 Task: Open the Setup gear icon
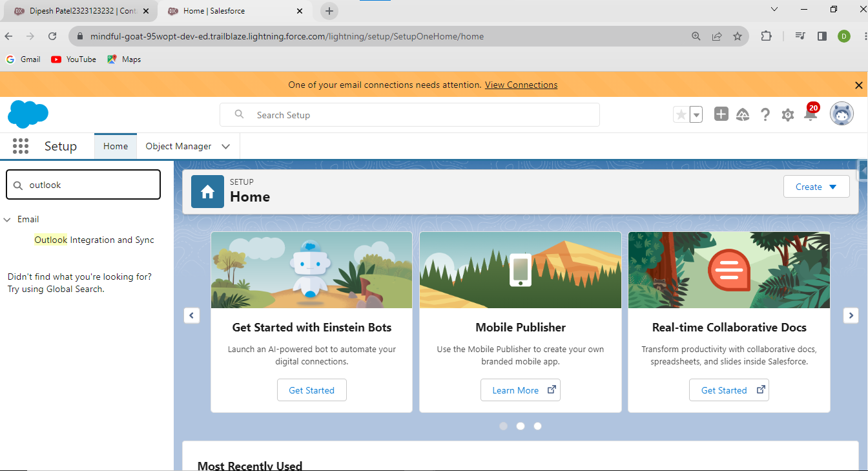pyautogui.click(x=787, y=115)
